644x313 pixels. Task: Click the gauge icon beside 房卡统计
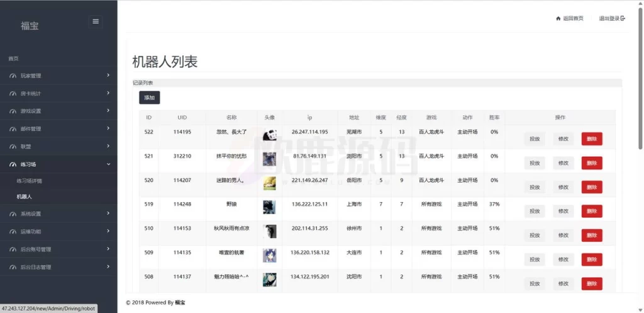pyautogui.click(x=13, y=93)
